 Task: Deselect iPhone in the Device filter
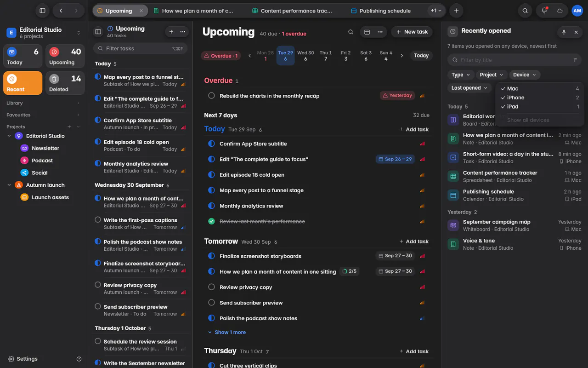point(540,98)
